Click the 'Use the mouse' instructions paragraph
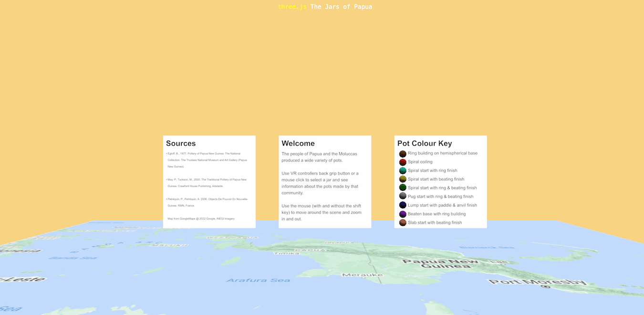 322,212
